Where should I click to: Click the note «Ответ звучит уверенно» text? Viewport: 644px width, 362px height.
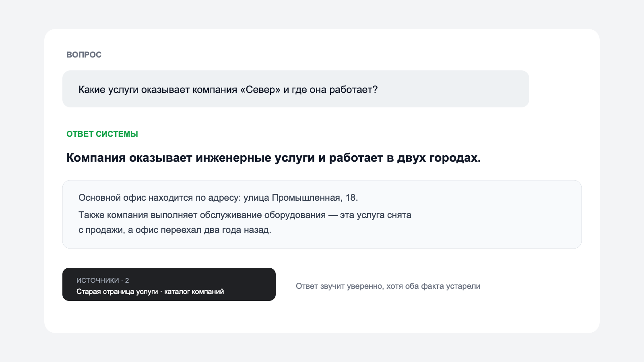(388, 286)
